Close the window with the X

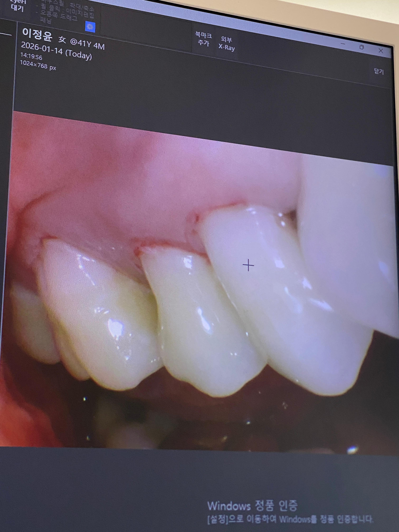381,51
